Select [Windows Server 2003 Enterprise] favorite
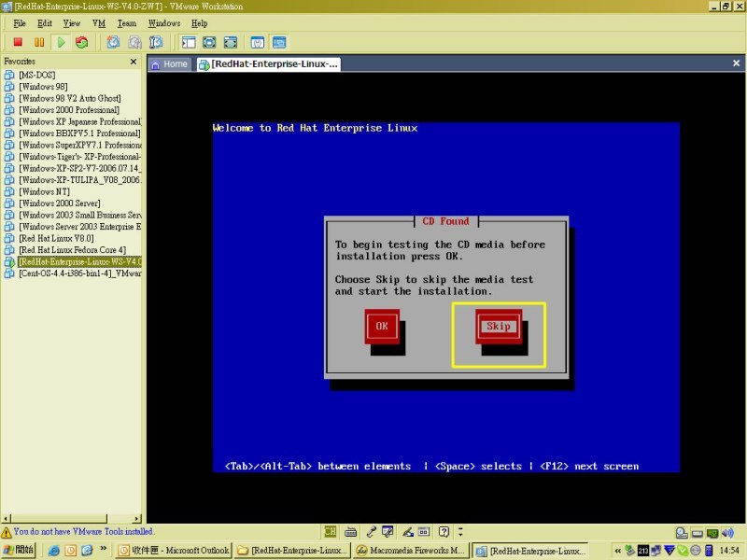747x560 pixels. [x=80, y=227]
